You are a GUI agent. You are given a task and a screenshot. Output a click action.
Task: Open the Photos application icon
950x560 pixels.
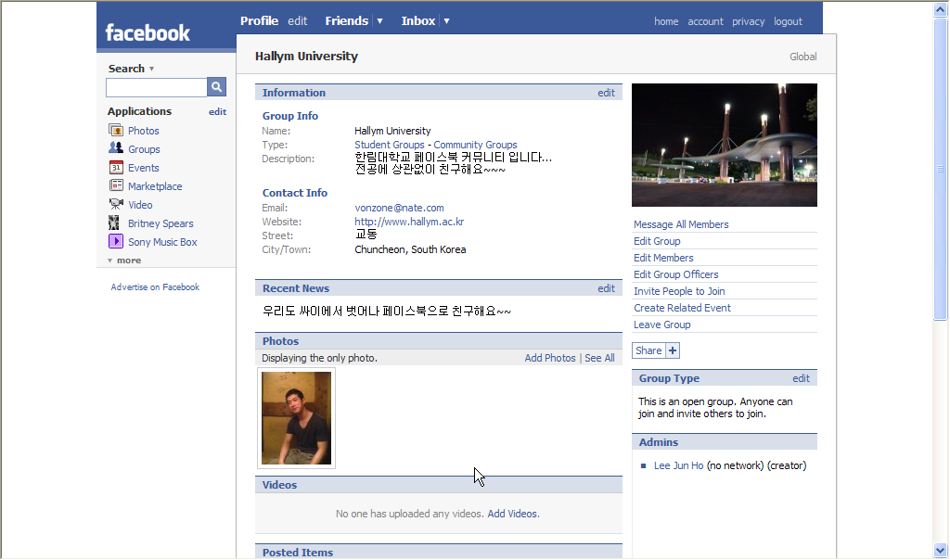[116, 130]
